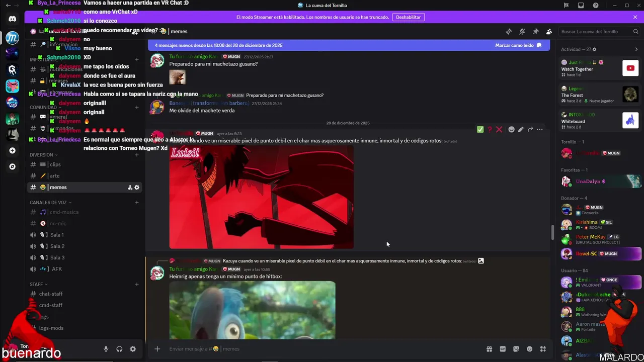This screenshot has height=362, width=644.
Task: Collapse the DIVERSION category
Action: click(43, 155)
